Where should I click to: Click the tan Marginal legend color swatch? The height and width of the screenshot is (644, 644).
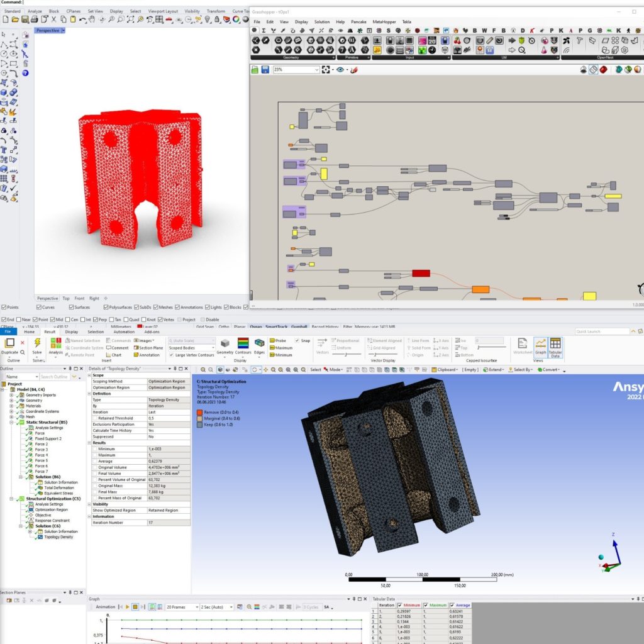point(199,418)
